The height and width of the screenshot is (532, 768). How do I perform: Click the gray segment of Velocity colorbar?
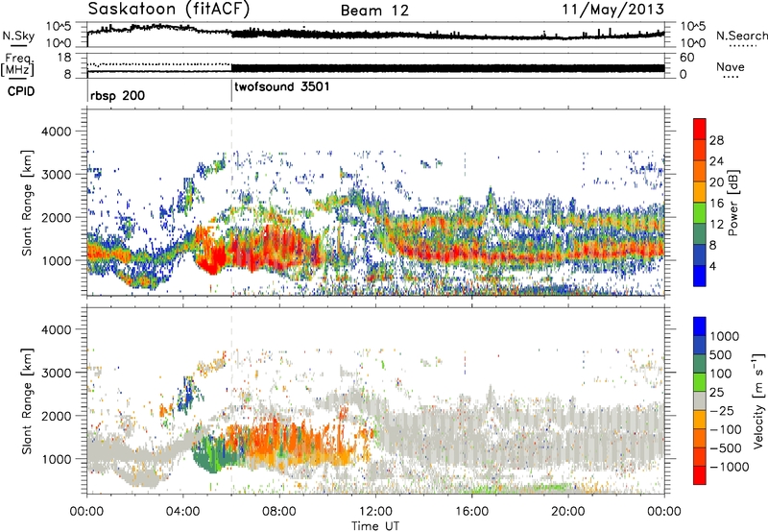[x=700, y=401]
